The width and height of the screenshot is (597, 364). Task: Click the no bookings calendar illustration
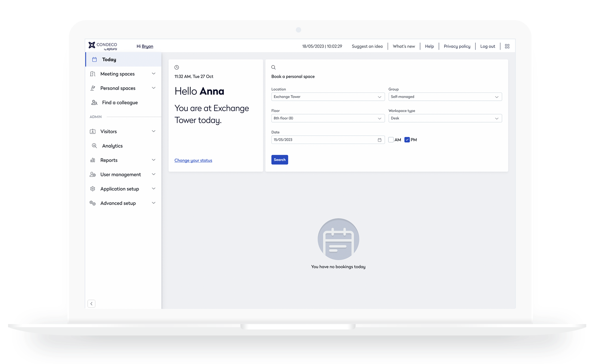[338, 239]
